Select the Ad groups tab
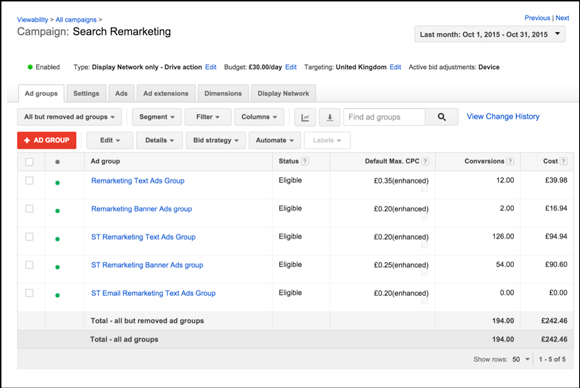Screen dimensions: 580x388 (x=41, y=94)
